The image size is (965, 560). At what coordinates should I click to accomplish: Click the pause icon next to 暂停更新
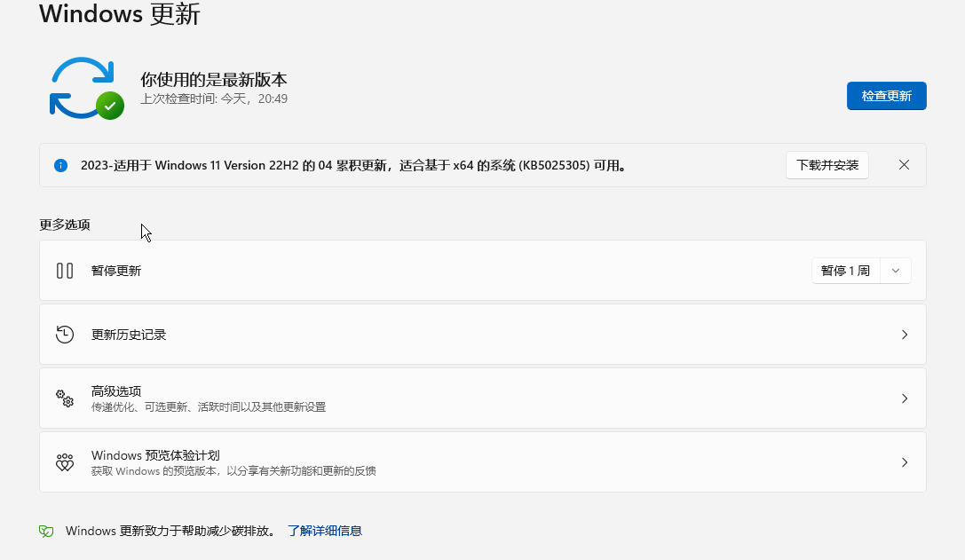[x=64, y=270]
